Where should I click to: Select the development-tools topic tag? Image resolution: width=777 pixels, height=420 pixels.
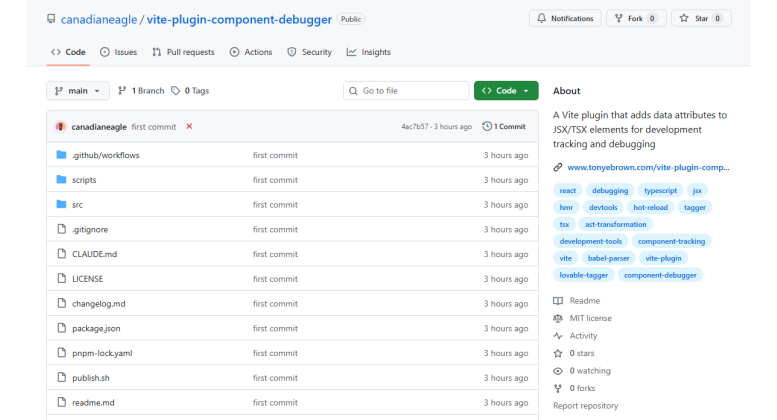click(591, 241)
